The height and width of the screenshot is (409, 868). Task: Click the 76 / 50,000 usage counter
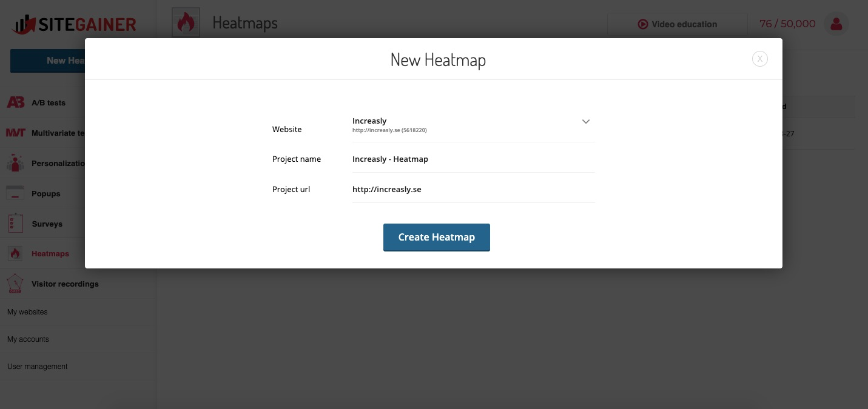(x=787, y=24)
